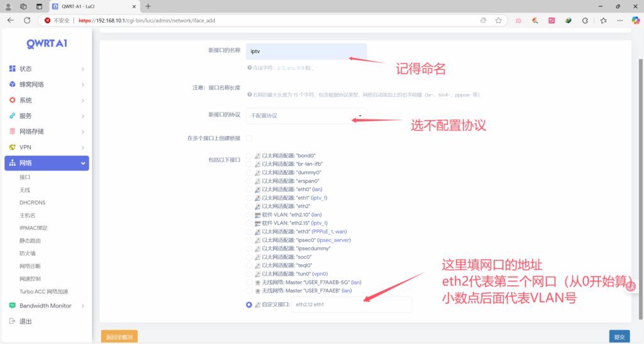Click the 网络存储 storage icon
Screen dimensions: 644x344
point(13,131)
